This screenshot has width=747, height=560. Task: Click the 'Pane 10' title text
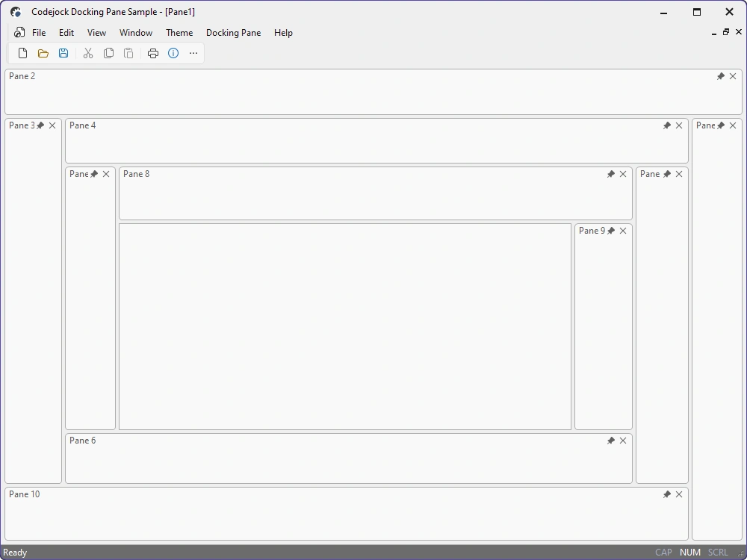25,494
